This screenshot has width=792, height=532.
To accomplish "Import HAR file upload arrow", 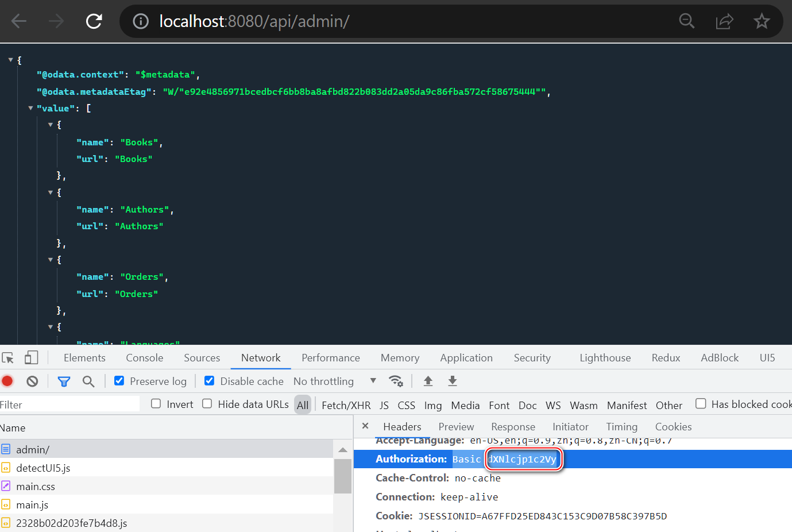I will [428, 381].
